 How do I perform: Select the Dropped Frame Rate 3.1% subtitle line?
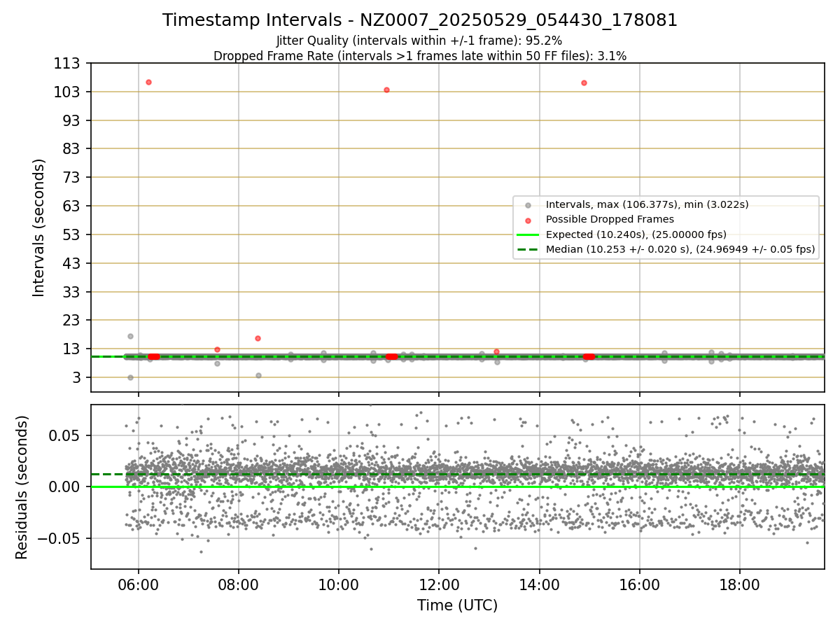(x=420, y=55)
